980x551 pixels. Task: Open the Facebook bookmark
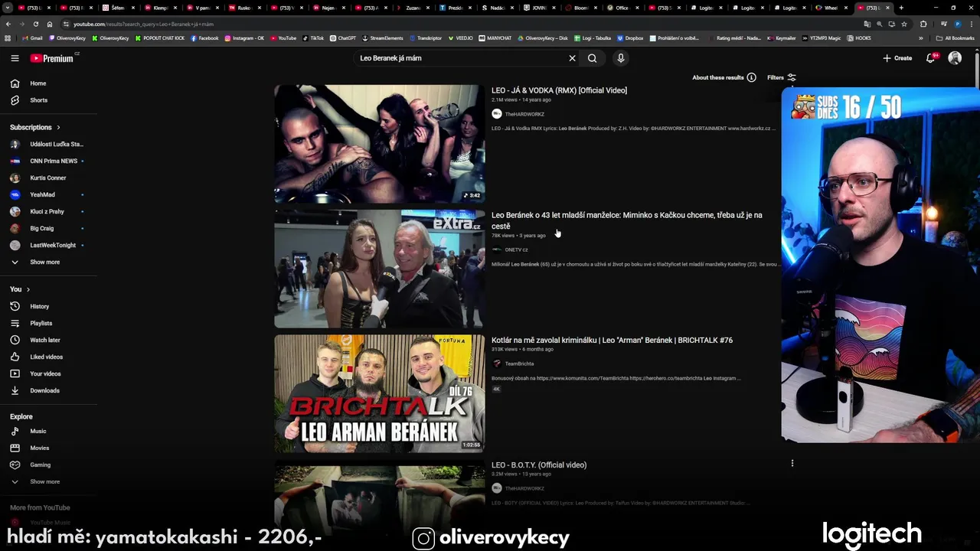[x=204, y=37]
